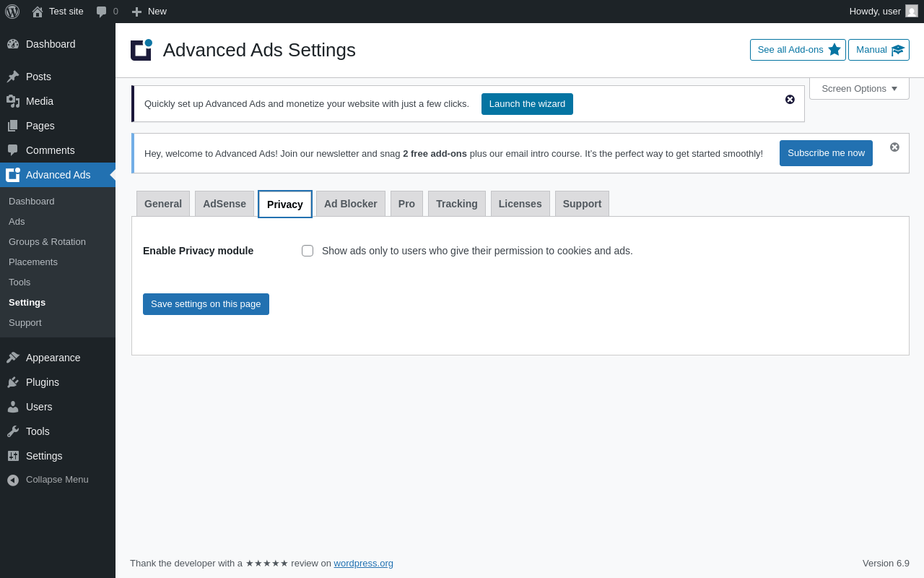Follow the wordpress.org review link
Image resolution: width=924 pixels, height=578 pixels.
point(363,564)
